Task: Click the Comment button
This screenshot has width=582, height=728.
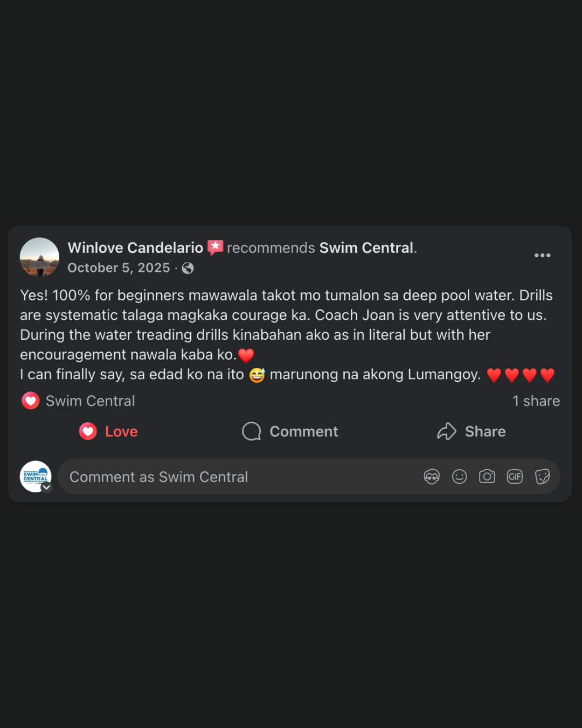Action: (x=290, y=431)
